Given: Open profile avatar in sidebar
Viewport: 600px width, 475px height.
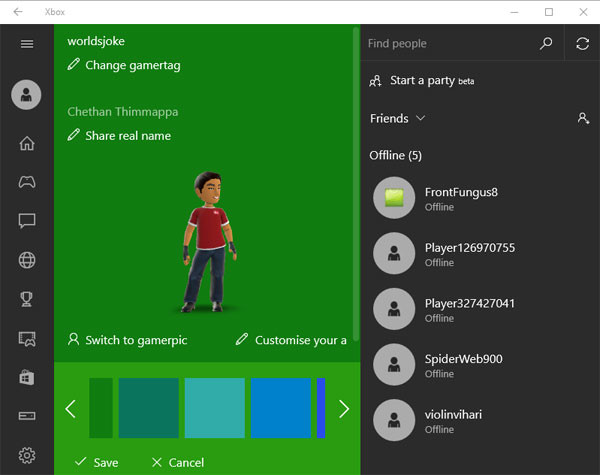Looking at the screenshot, I should [26, 95].
